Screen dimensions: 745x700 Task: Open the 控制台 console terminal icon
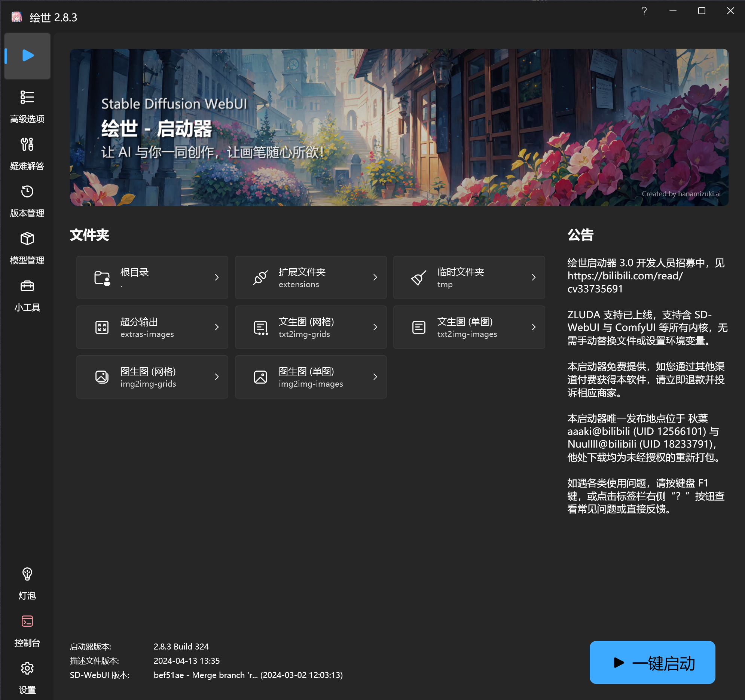tap(27, 621)
